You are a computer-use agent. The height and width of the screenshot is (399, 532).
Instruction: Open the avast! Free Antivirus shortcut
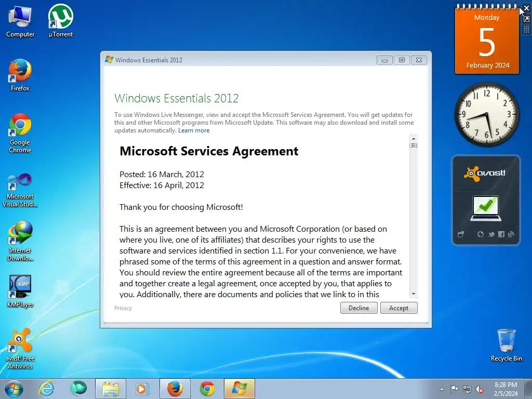[20, 349]
